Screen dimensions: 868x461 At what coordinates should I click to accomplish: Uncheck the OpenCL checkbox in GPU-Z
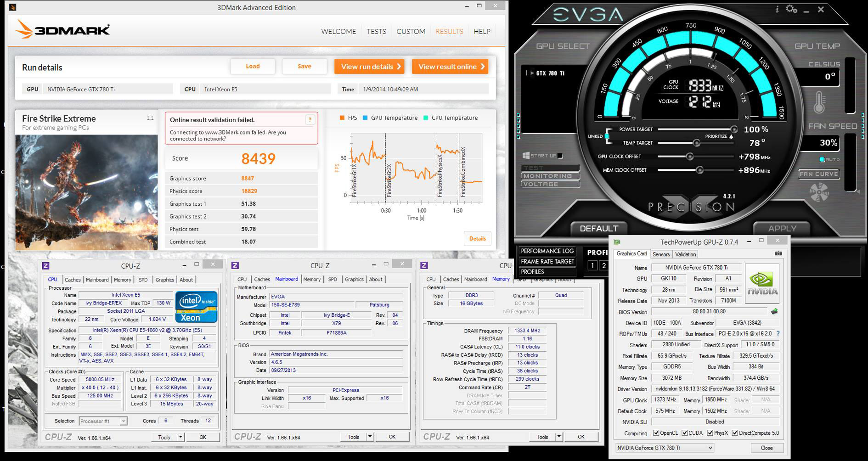pyautogui.click(x=656, y=433)
